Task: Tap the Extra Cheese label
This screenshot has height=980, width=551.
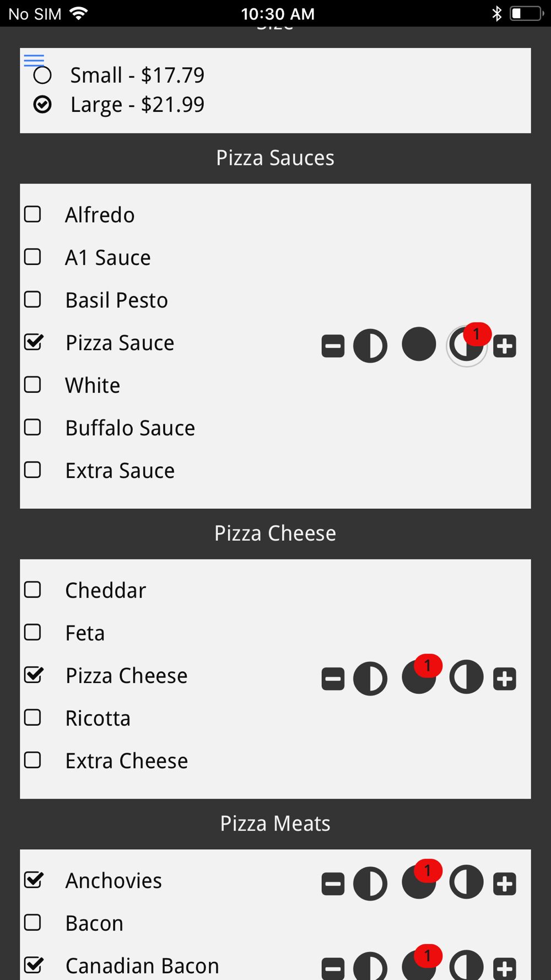Action: 126,761
